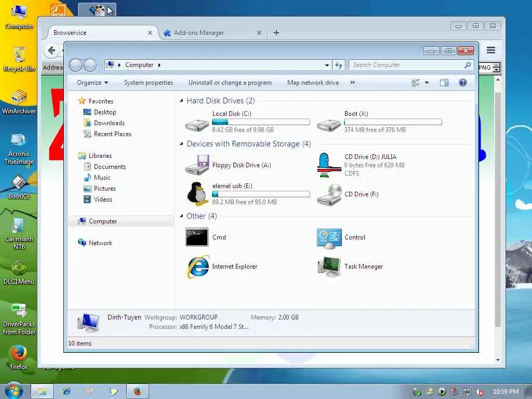The width and height of the screenshot is (532, 399).
Task: Open DriverPacks from Folder desktop icon
Action: point(19,319)
